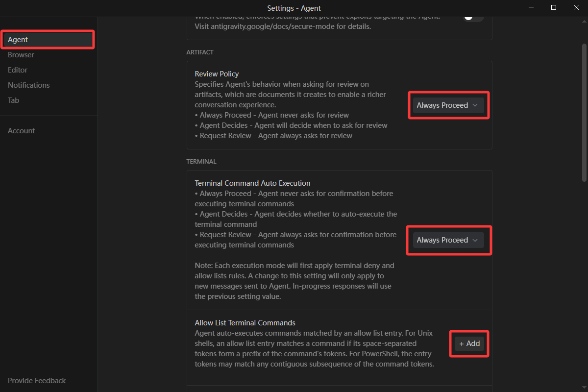Click the Allow List Terminal Commands heading
Image resolution: width=588 pixels, height=392 pixels.
point(245,323)
